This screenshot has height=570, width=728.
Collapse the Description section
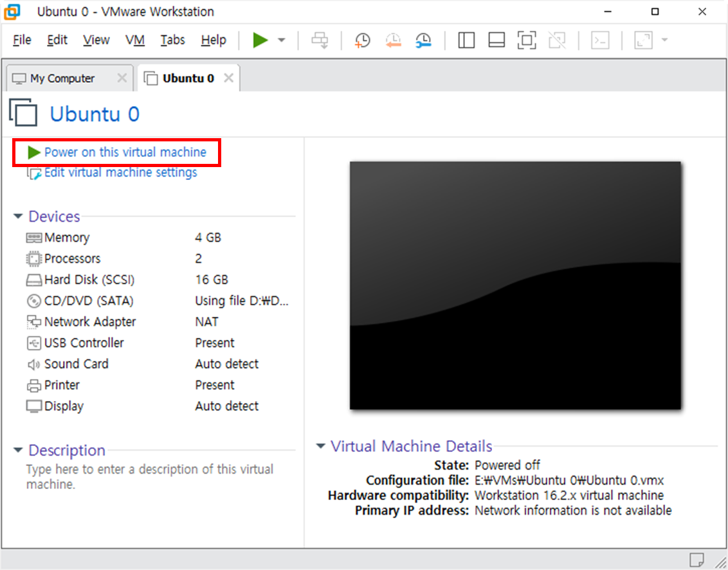18,450
